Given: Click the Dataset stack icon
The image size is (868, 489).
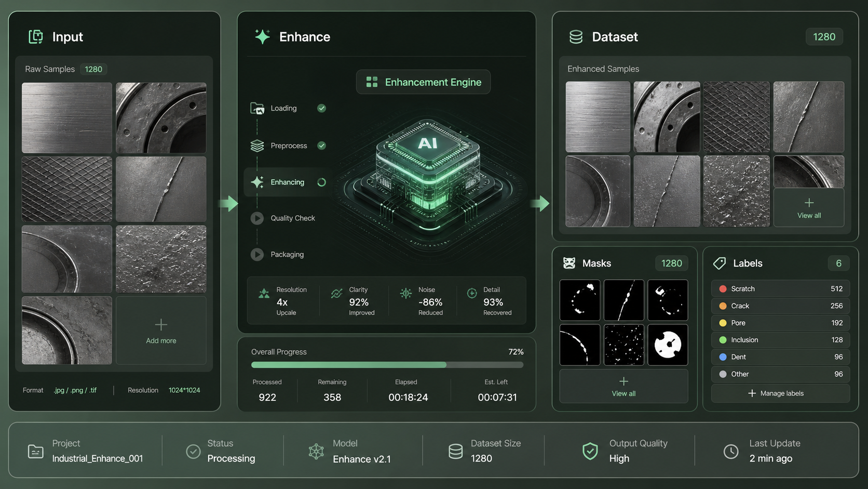Looking at the screenshot, I should coord(576,37).
